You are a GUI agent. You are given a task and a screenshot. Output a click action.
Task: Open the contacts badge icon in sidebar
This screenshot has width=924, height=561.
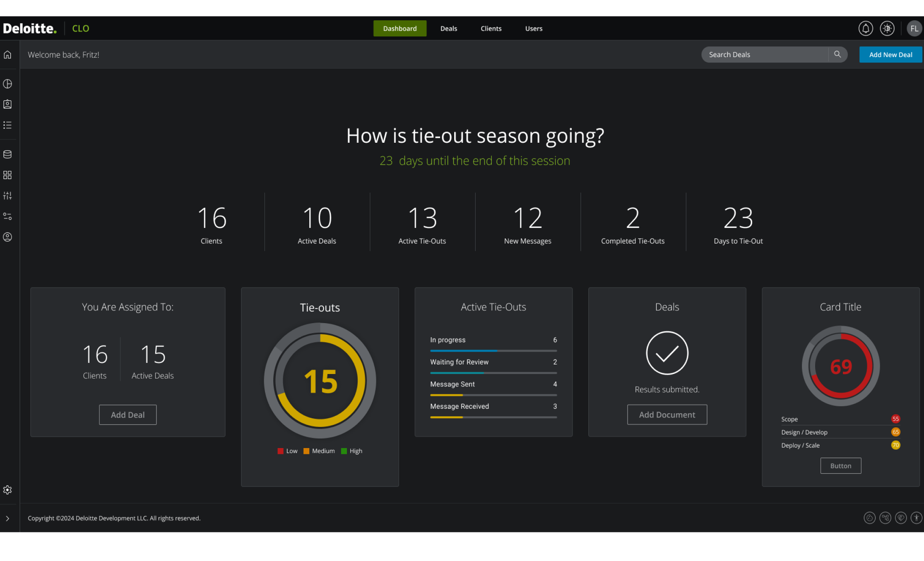click(x=7, y=104)
